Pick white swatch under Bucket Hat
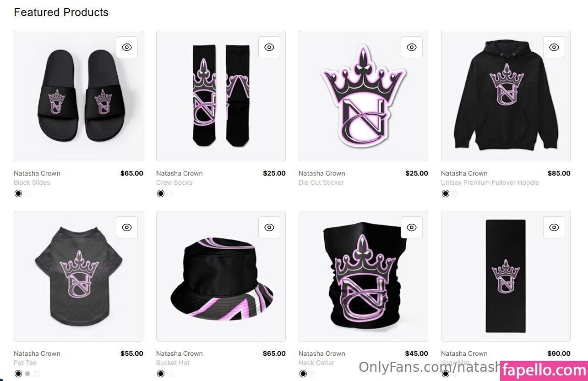Screen dimensions: 588x381 (170, 374)
